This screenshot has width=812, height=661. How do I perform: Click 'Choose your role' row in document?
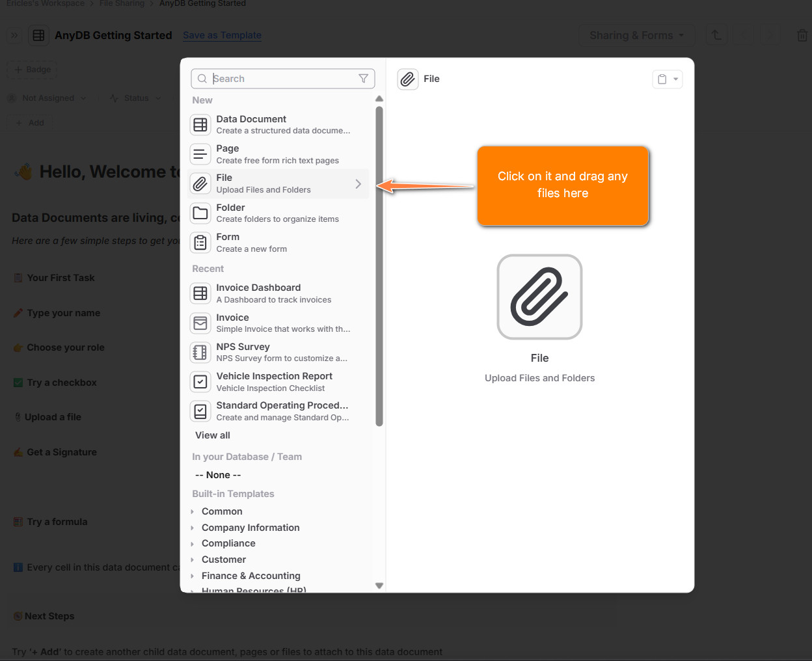[65, 347]
